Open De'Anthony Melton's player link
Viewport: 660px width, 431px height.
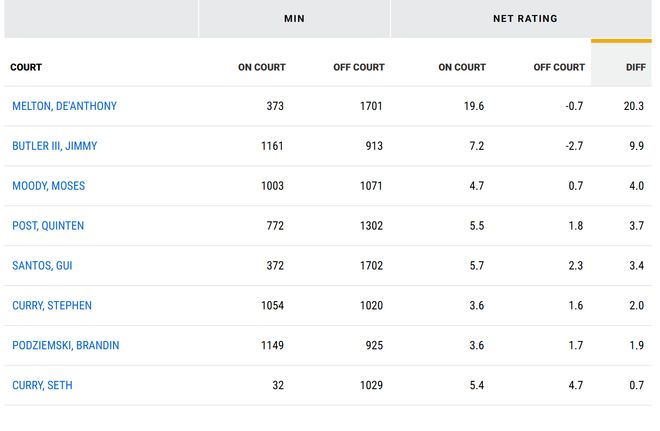point(64,106)
